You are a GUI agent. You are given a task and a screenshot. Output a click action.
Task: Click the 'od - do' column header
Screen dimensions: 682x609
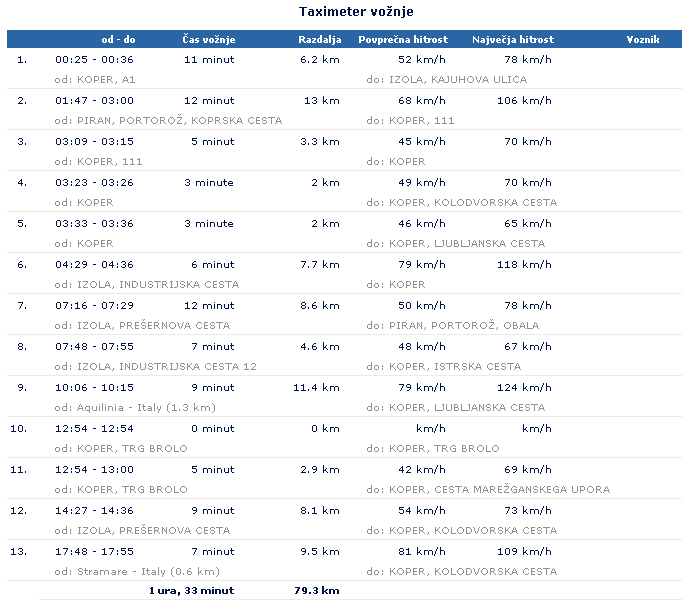(118, 40)
